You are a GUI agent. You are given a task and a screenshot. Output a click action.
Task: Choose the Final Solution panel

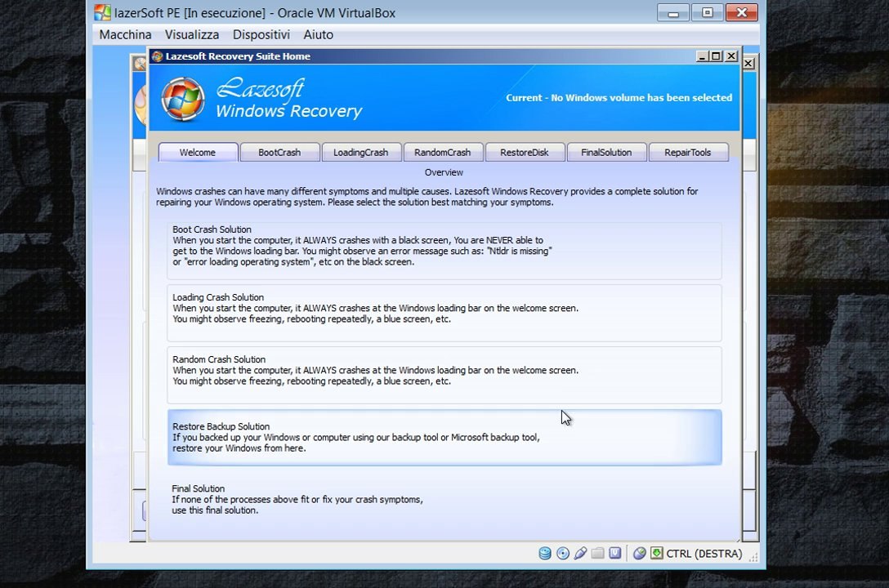pos(444,500)
